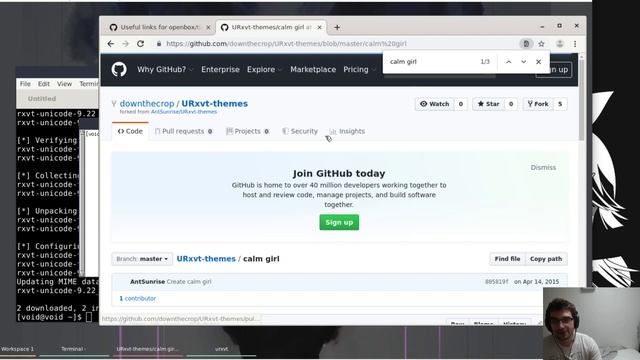
Task: Select the Untitled terminal tab
Action: tap(42, 98)
